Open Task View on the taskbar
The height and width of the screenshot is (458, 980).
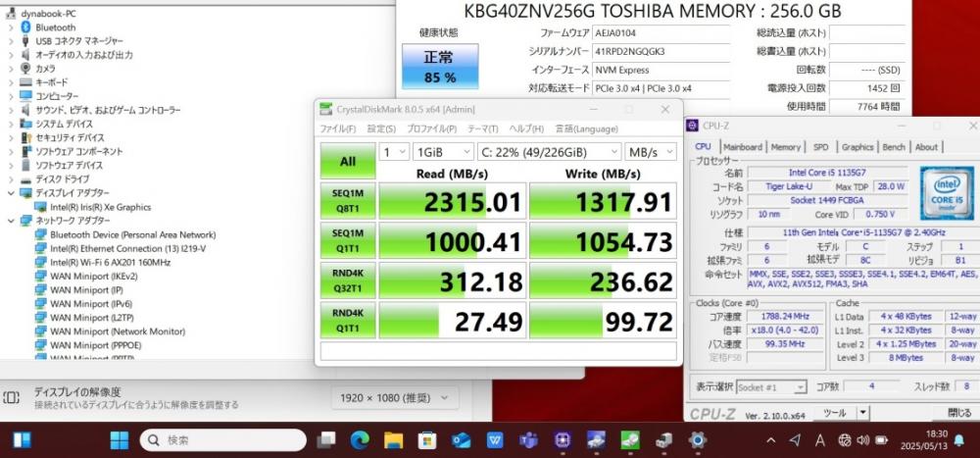pyautogui.click(x=326, y=440)
